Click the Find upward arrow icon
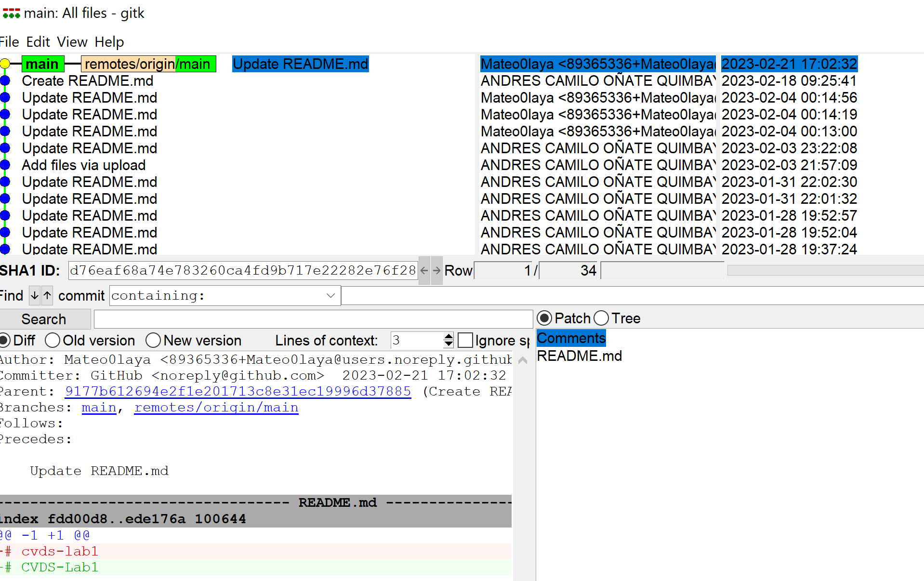 (x=46, y=295)
